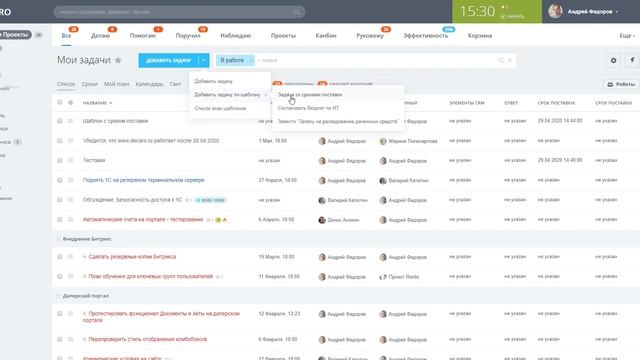Tick checkbox for 'Шаблон с сроком поставки'
The height and width of the screenshot is (360, 640).
(60, 121)
